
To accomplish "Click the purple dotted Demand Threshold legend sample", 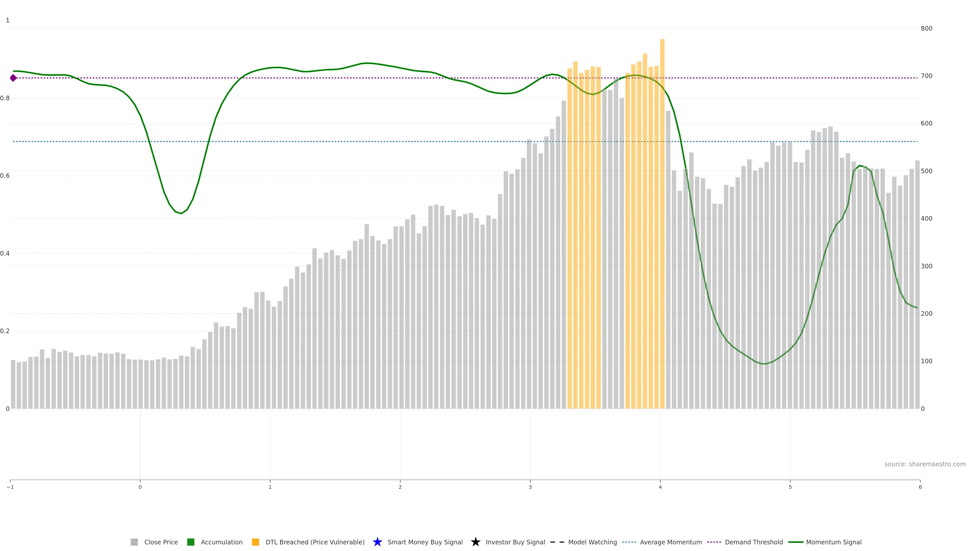I will 714,542.
